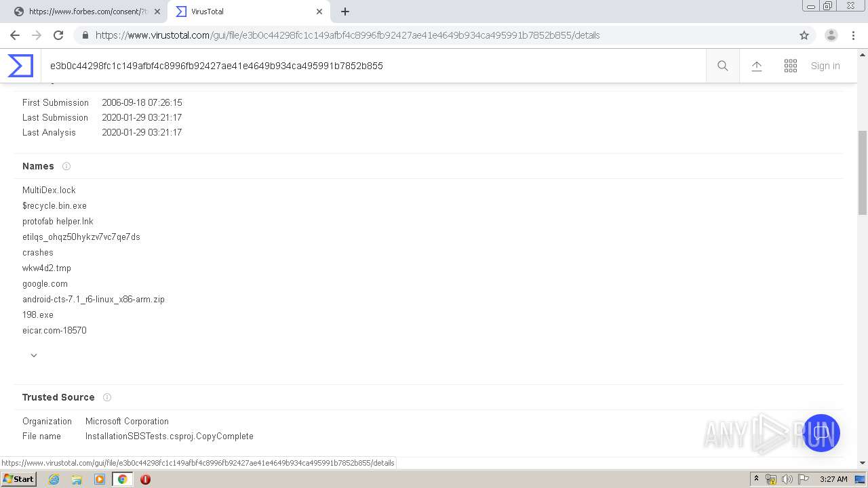The image size is (868, 488).
Task: Click the android-cts-7.1_r6-linux_x86-arm.zip name
Action: click(94, 300)
